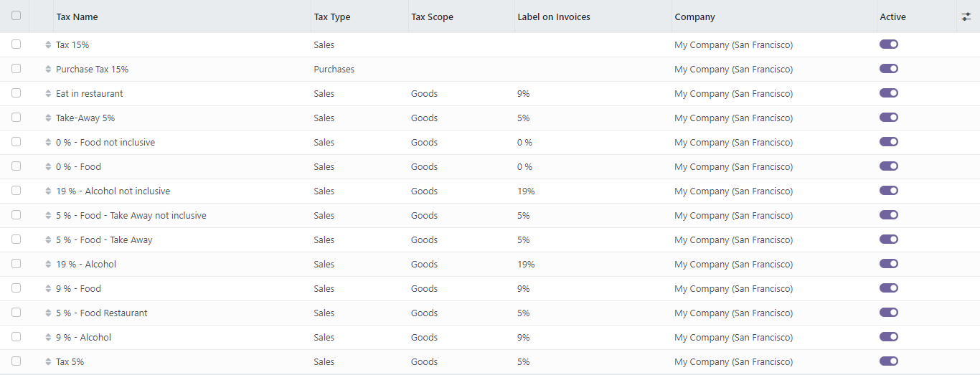Disable Active toggle for Tax 15%
The image size is (980, 375).
[889, 44]
